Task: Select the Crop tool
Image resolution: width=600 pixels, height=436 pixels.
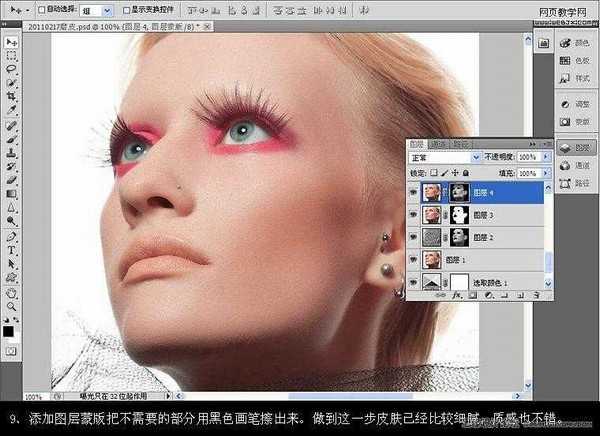Action: click(11, 96)
